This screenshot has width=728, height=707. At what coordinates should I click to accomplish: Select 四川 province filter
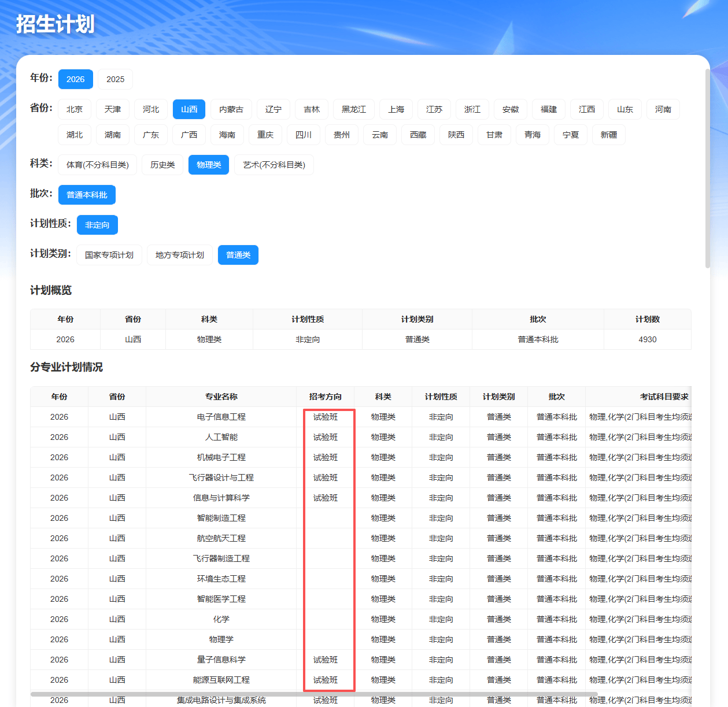coord(304,135)
